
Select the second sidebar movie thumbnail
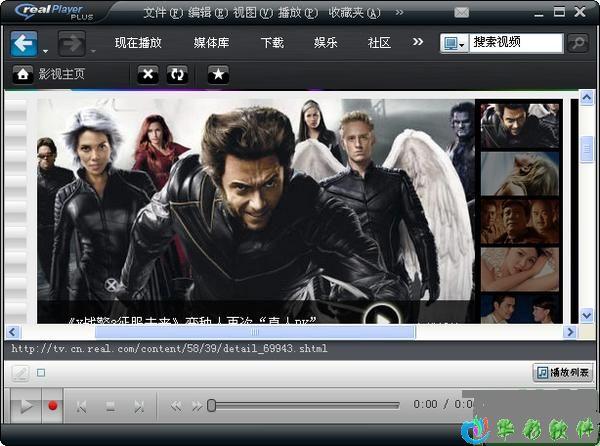click(x=519, y=174)
